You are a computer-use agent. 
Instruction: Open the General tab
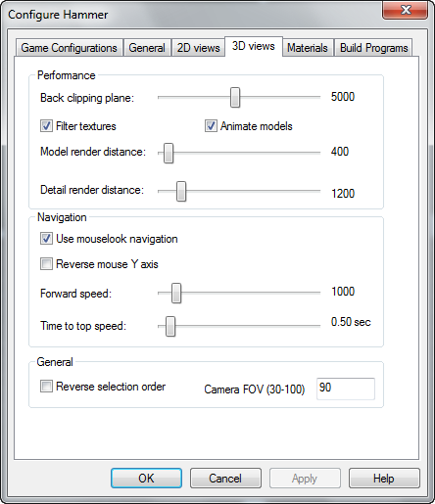click(147, 48)
